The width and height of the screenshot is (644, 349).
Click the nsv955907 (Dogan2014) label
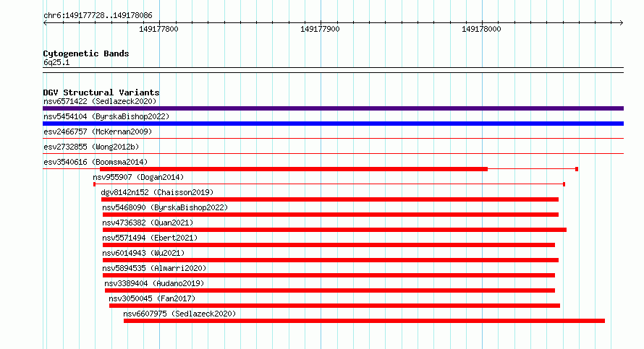[x=138, y=177]
